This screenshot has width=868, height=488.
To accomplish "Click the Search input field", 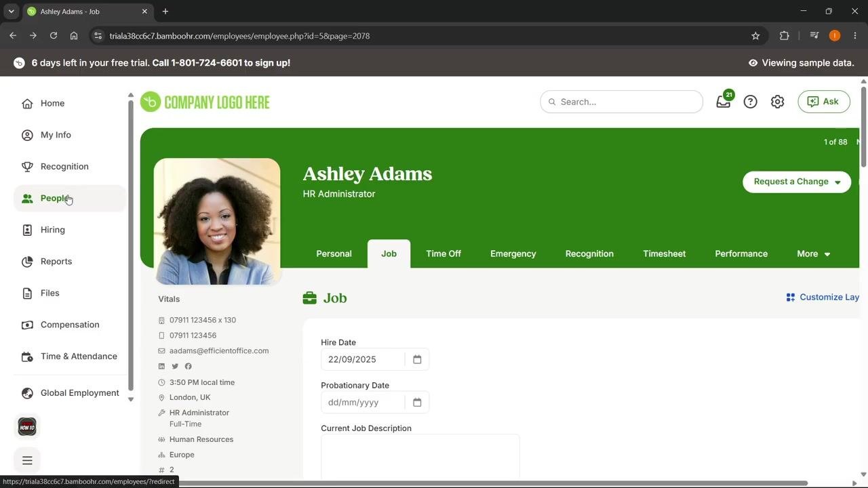I will 622,102.
